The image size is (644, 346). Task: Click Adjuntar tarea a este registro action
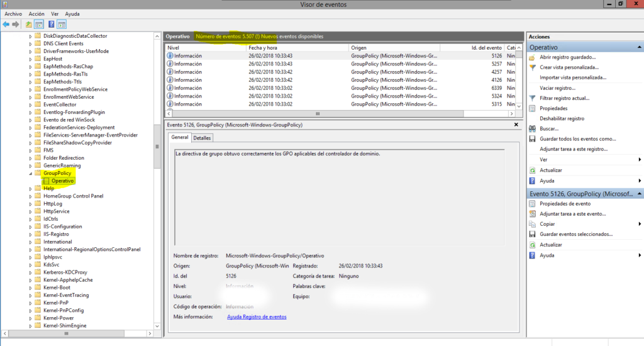click(574, 149)
